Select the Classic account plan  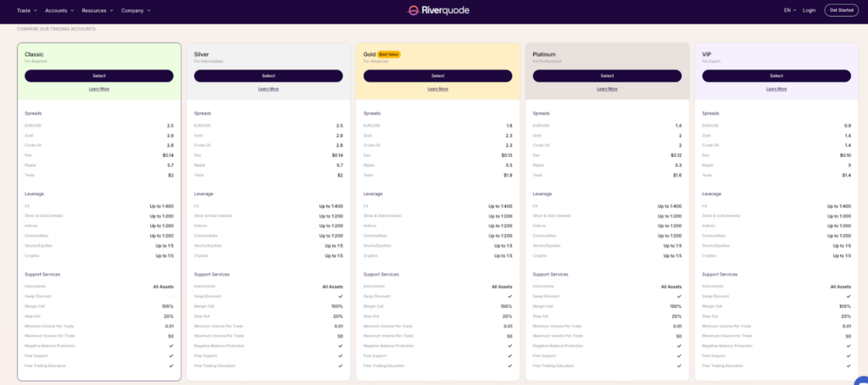(x=99, y=75)
